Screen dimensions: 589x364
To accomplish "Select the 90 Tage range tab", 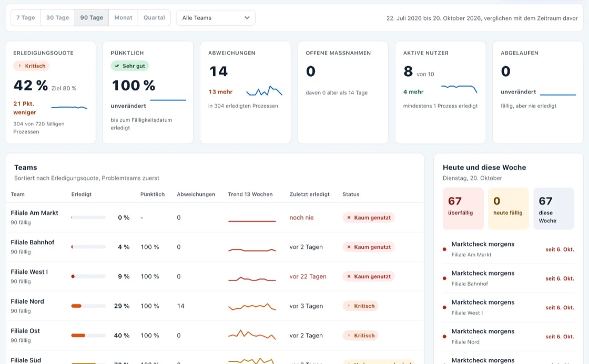I will (92, 18).
